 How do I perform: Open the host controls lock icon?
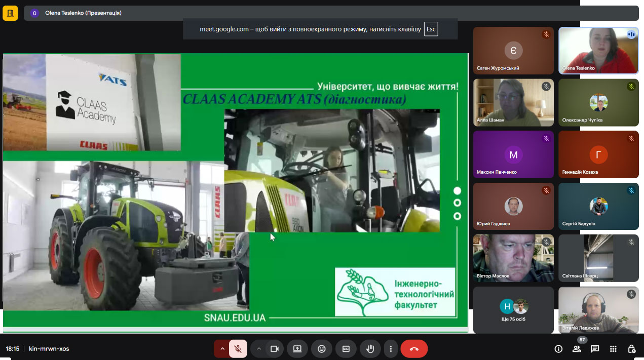pos(631,349)
